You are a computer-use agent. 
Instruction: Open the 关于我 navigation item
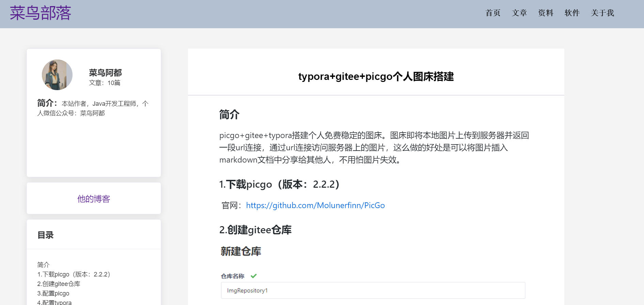point(602,13)
